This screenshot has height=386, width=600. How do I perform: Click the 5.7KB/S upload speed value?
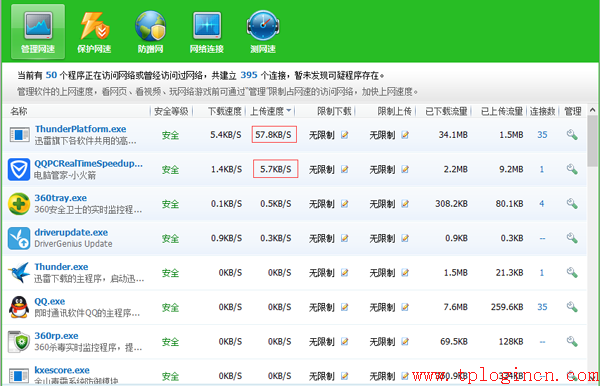click(x=276, y=169)
